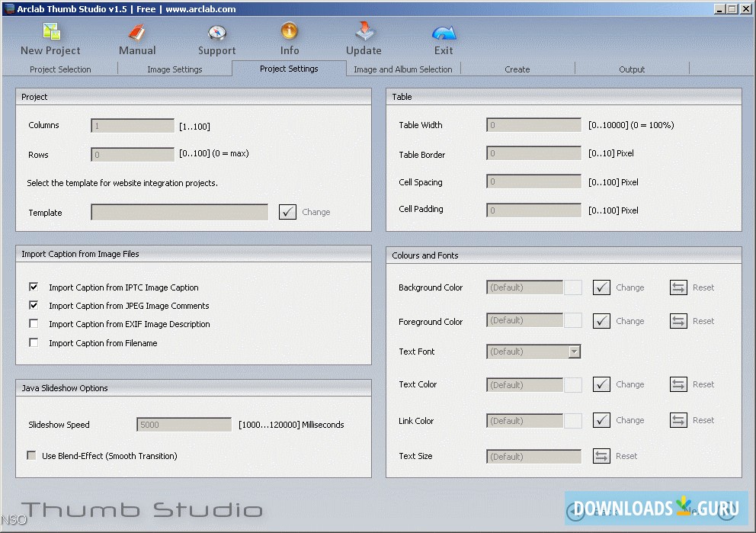Click the Link Color value field
This screenshot has height=533, width=756.
(524, 421)
